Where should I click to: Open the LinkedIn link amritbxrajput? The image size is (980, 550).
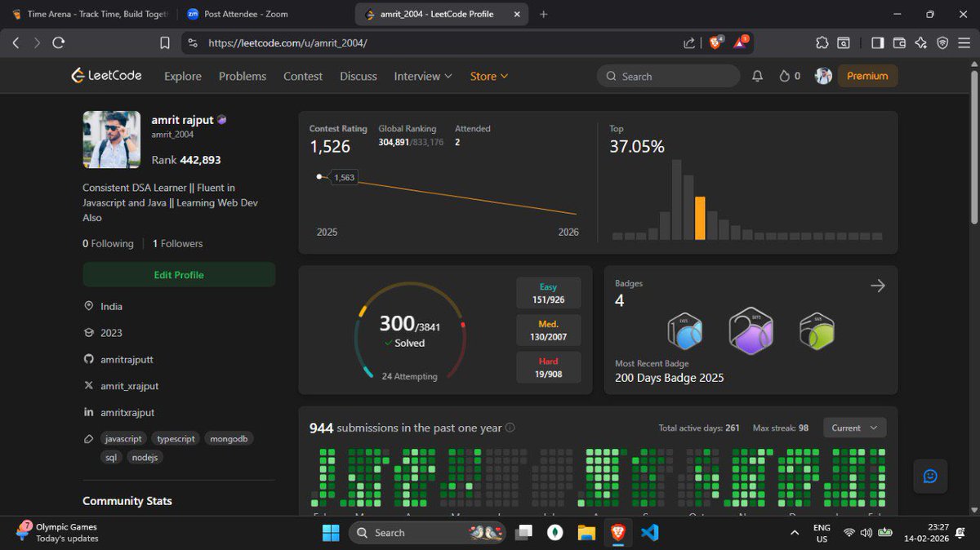point(127,412)
